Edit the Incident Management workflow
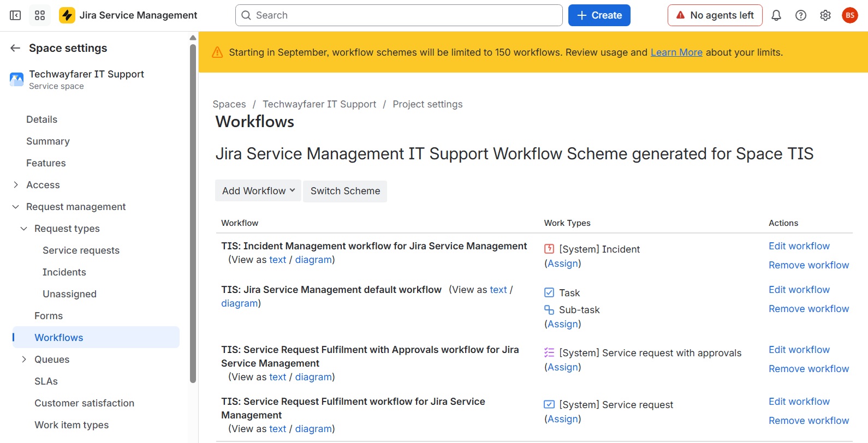 click(x=799, y=246)
